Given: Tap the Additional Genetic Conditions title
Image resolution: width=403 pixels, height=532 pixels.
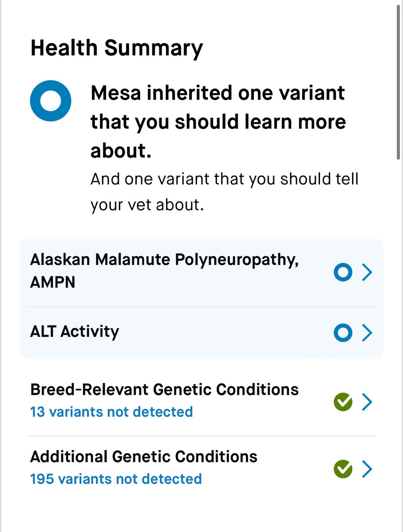Looking at the screenshot, I should tap(144, 456).
